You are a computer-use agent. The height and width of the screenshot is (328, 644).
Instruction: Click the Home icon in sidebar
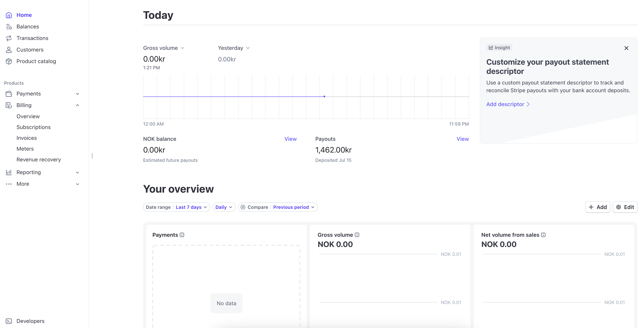pyautogui.click(x=9, y=15)
